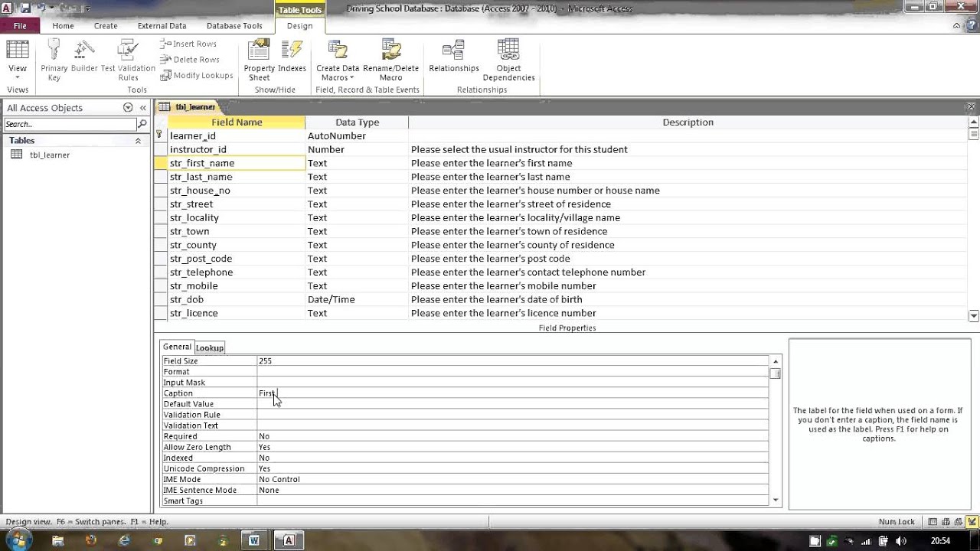Open the External Data tab

click(162, 25)
